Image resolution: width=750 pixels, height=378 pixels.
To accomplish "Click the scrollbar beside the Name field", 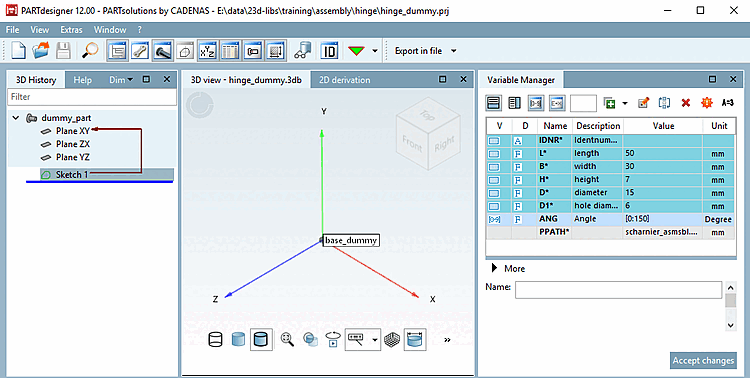I will point(730,306).
